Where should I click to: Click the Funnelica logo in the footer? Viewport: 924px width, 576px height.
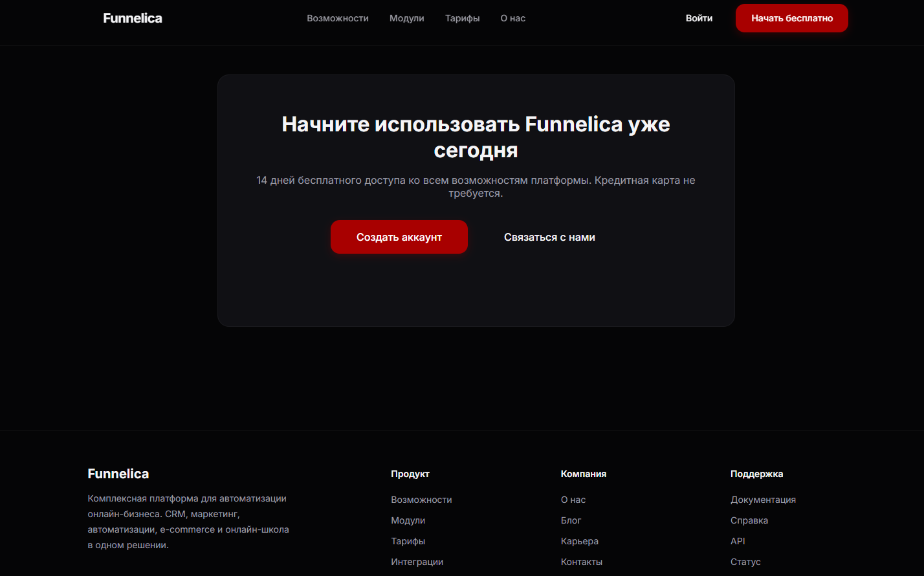pyautogui.click(x=118, y=473)
